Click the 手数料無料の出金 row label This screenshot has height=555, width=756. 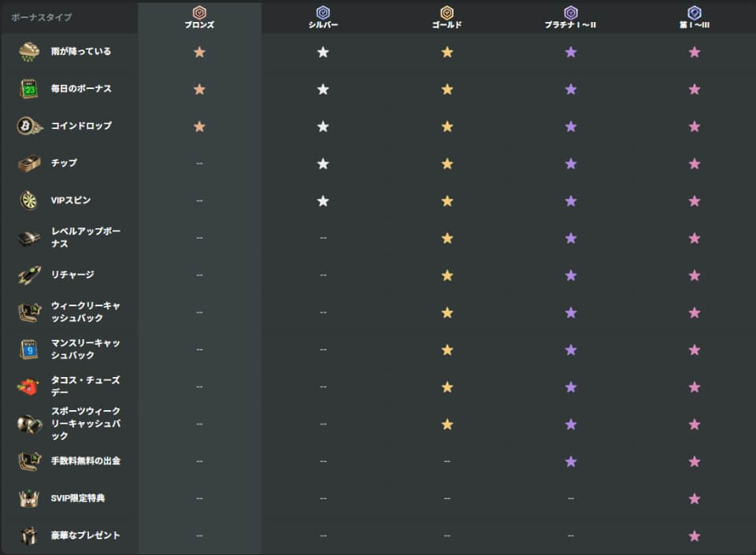coord(86,461)
